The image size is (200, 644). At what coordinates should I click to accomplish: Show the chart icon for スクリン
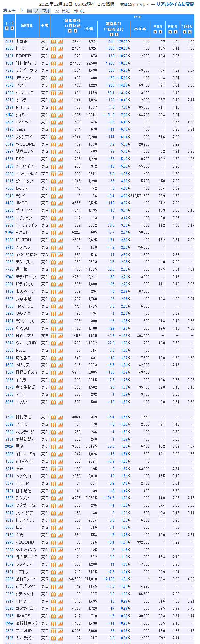click(60, 498)
